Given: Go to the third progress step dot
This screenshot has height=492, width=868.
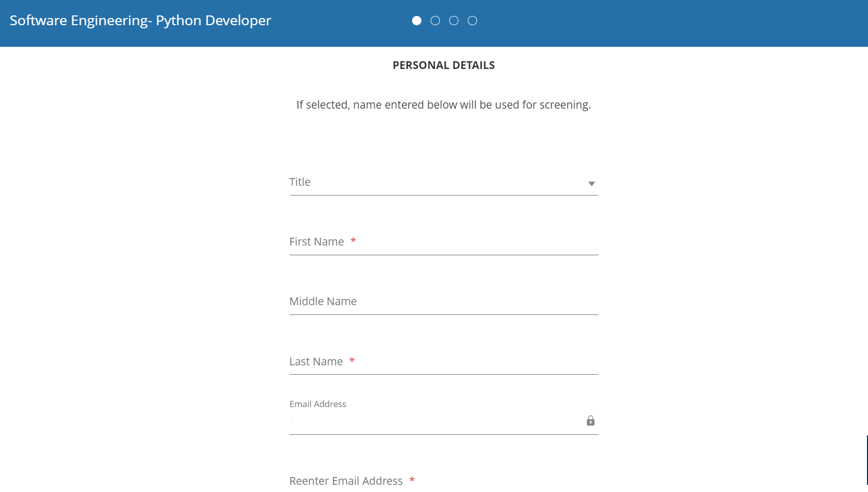Looking at the screenshot, I should (454, 21).
